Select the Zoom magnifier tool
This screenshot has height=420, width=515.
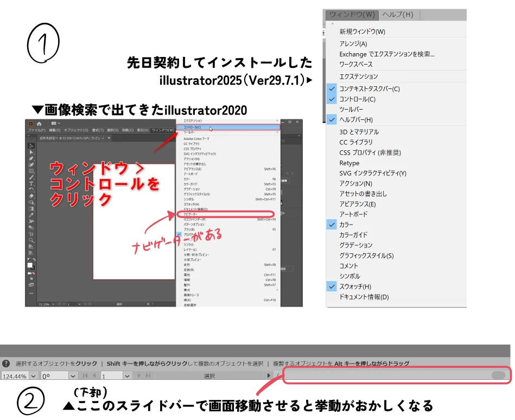pos(31,240)
